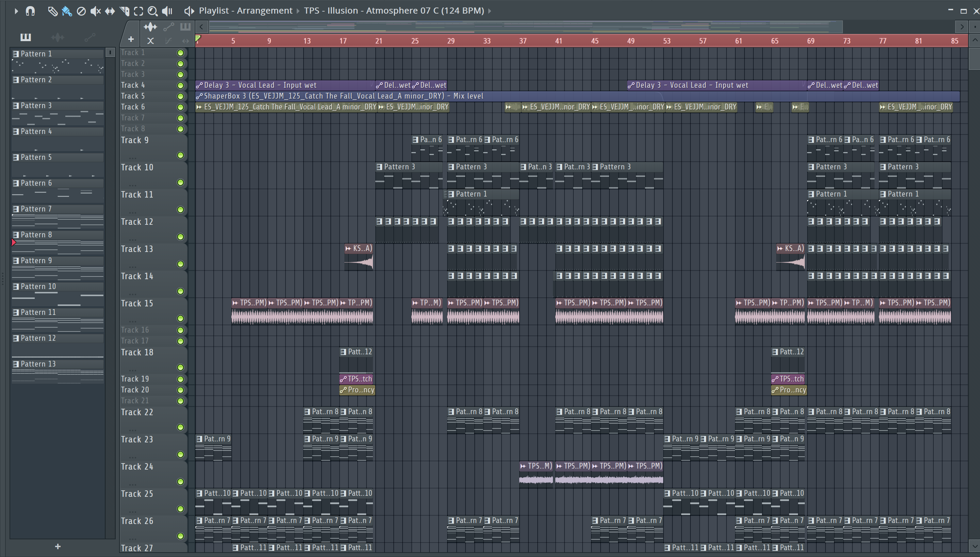Mute Track 25 with its green LED
The image size is (980, 557).
point(180,509)
